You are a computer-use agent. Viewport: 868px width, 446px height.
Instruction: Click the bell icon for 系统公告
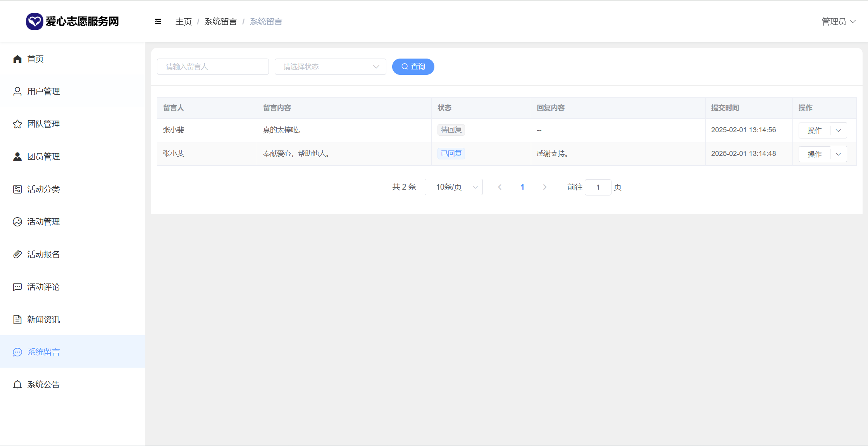pos(17,385)
